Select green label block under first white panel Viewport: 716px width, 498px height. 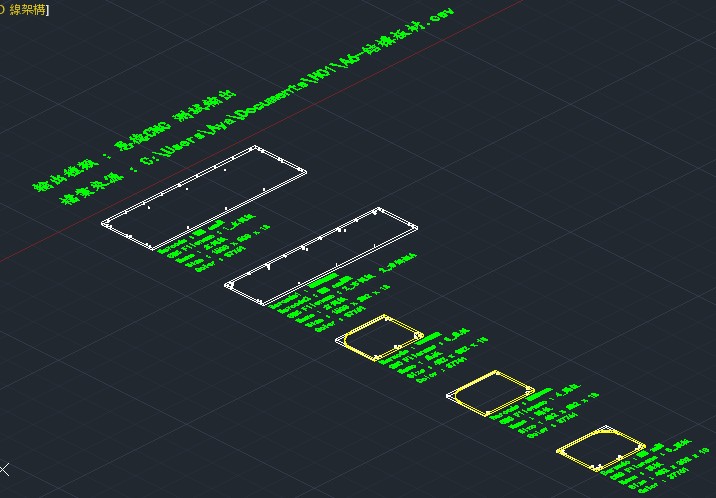click(x=213, y=244)
